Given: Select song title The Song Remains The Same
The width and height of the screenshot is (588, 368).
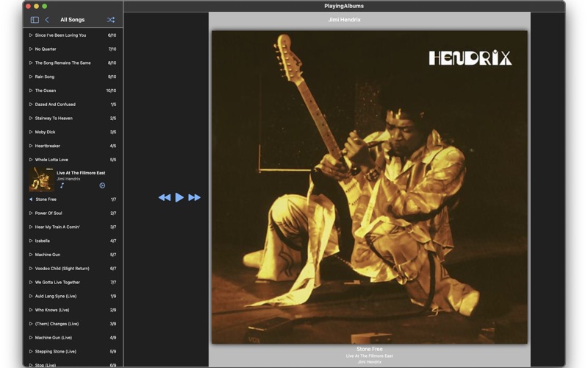Looking at the screenshot, I should pyautogui.click(x=62, y=63).
